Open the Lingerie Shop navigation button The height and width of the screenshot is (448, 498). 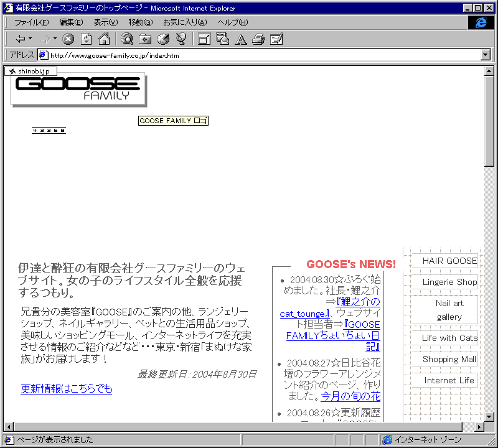[444, 282]
